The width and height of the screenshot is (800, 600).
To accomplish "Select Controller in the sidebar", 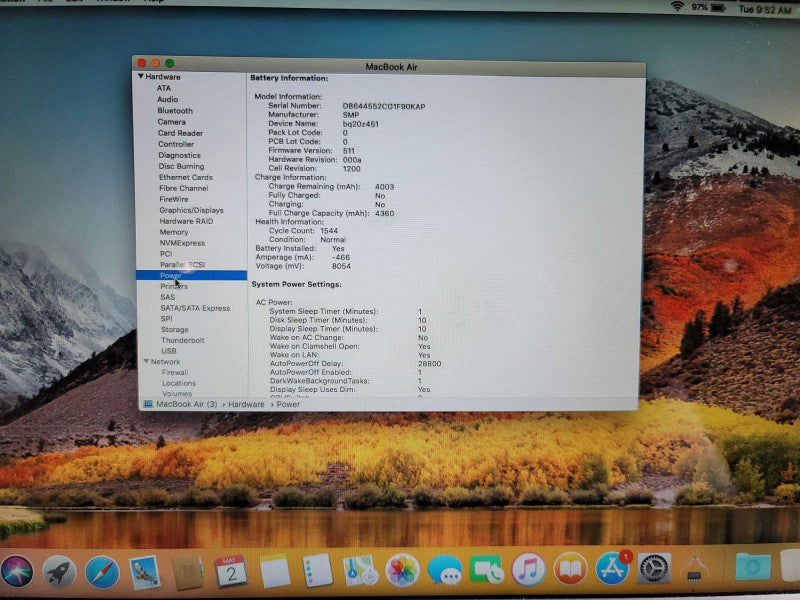I will point(176,144).
